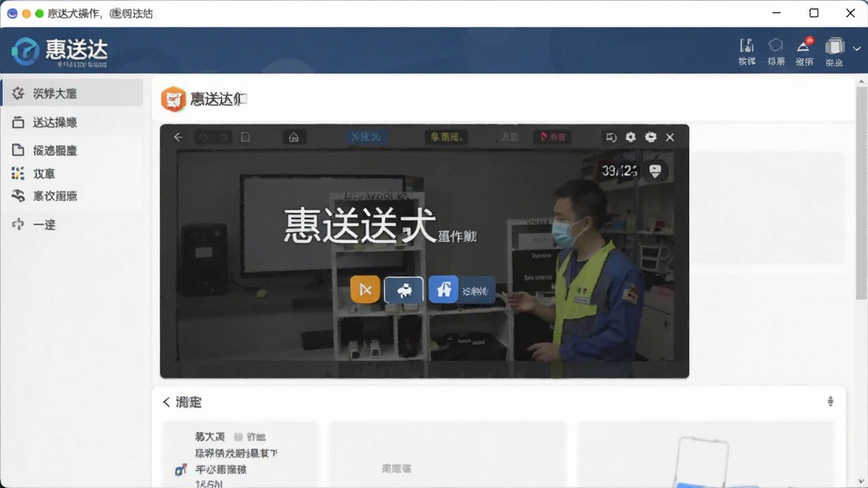Click the scrollbar down arrow at bottom right
Screen dimensions: 868x488
pyautogui.click(x=861, y=482)
